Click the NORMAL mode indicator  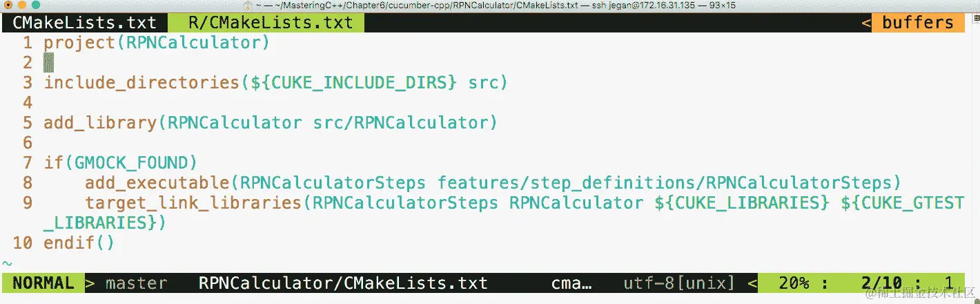click(x=43, y=283)
